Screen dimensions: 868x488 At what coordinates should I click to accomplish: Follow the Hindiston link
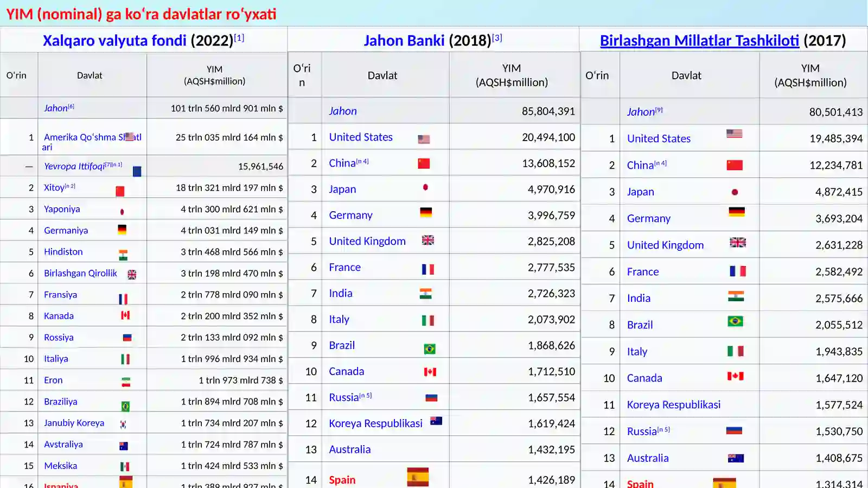(63, 252)
